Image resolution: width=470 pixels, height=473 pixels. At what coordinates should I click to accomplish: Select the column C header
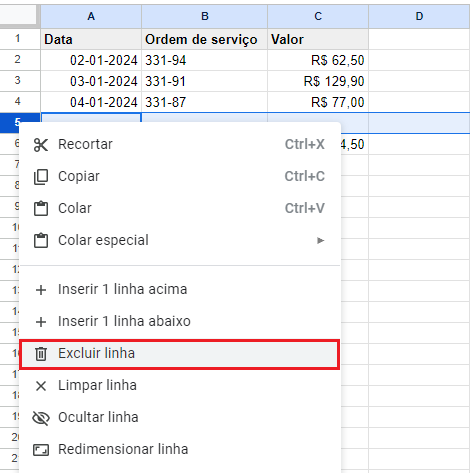click(x=318, y=16)
